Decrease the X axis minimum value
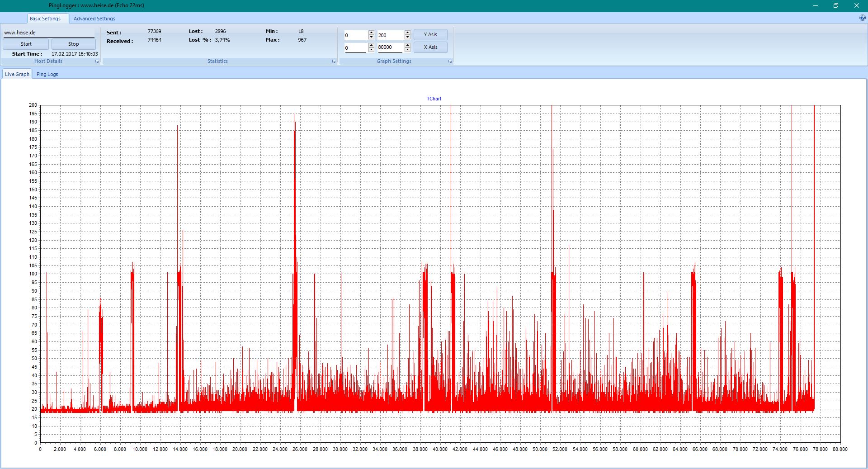868x469 pixels. [x=371, y=49]
